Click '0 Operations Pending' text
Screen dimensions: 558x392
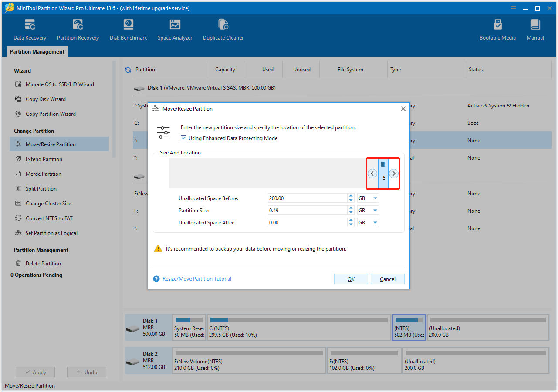click(x=37, y=275)
